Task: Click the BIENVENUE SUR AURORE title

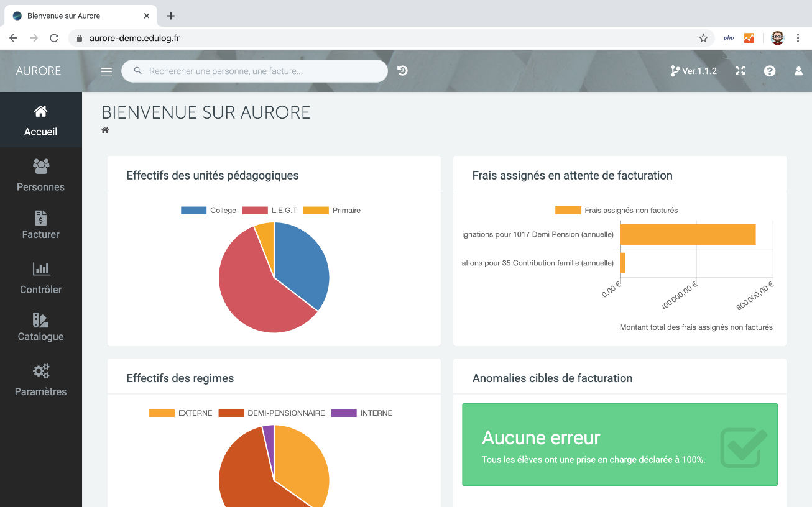Action: 206,112
